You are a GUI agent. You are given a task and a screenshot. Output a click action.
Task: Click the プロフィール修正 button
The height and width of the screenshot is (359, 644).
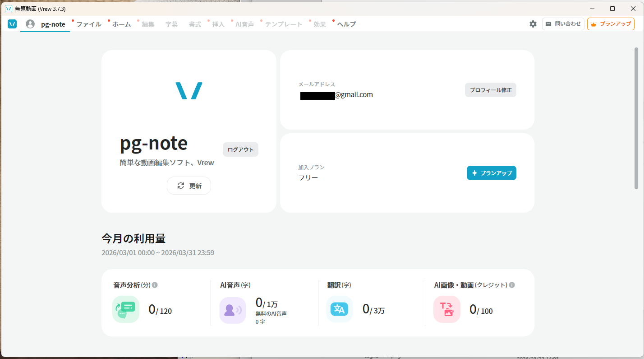pos(491,90)
